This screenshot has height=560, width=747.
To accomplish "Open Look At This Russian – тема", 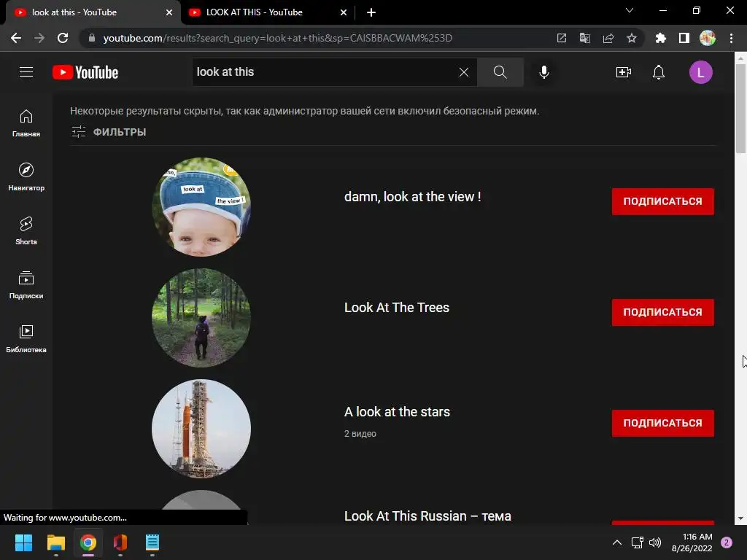I will pos(427,516).
